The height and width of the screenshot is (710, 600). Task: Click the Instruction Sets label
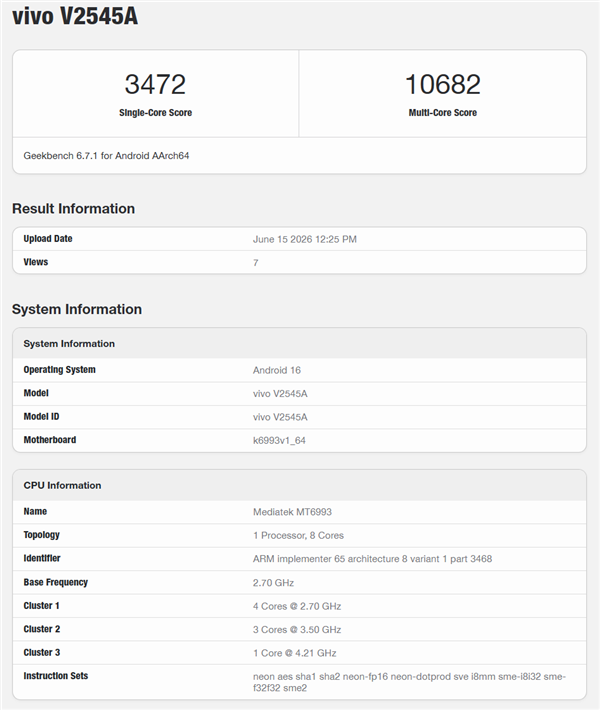(x=56, y=676)
